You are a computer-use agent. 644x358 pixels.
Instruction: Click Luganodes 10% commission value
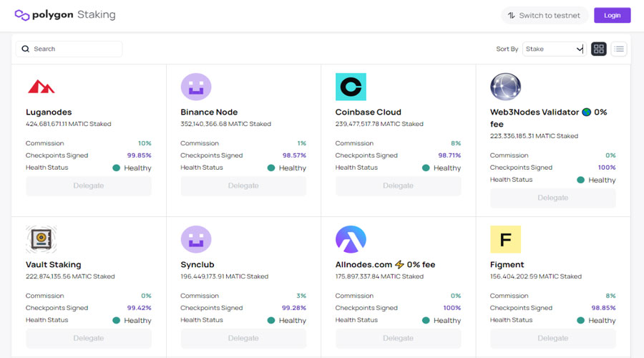point(145,143)
